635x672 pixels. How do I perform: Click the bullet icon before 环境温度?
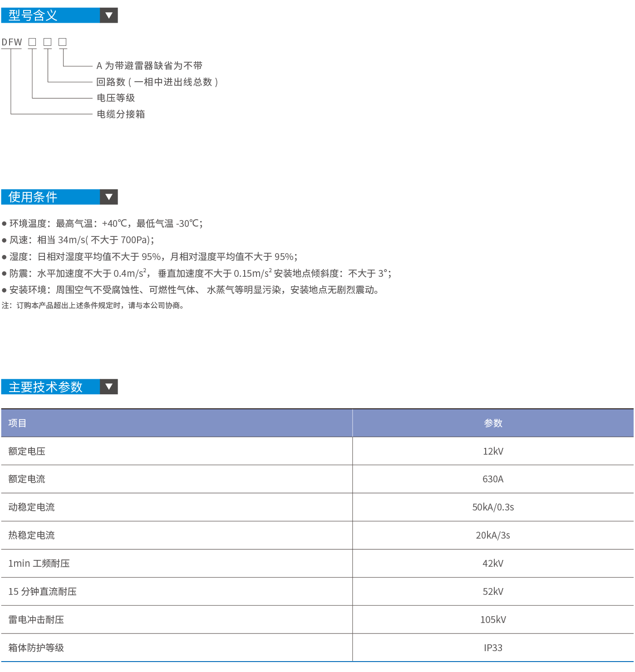tap(4, 224)
